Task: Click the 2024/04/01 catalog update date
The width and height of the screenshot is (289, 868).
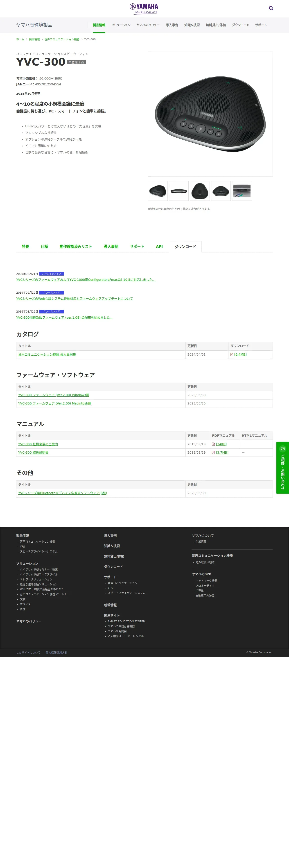Action: (196, 354)
